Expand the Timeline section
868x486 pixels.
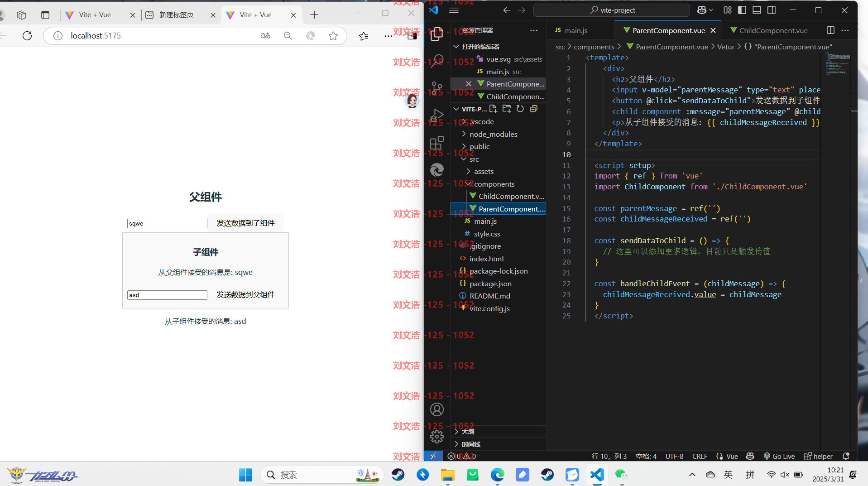click(498, 444)
